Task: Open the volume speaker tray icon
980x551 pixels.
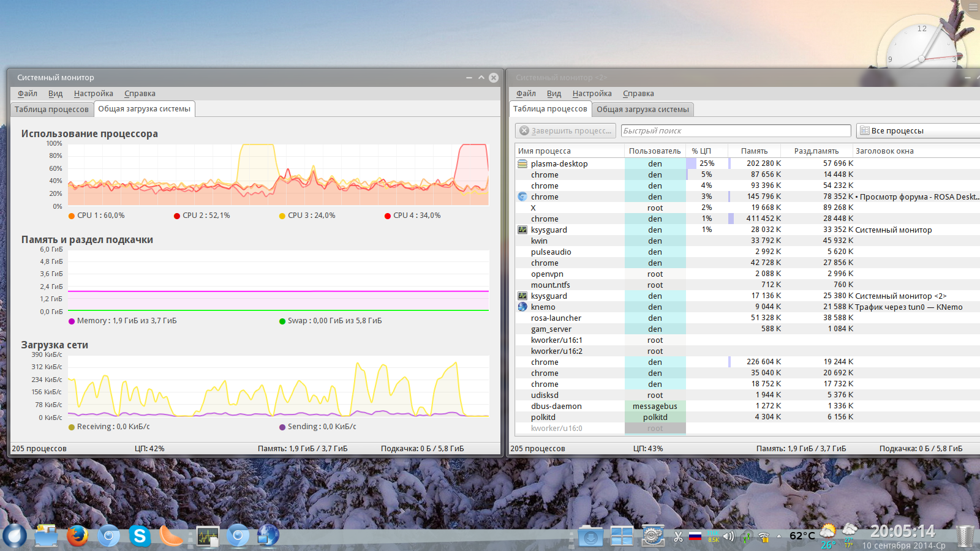Action: click(x=728, y=537)
